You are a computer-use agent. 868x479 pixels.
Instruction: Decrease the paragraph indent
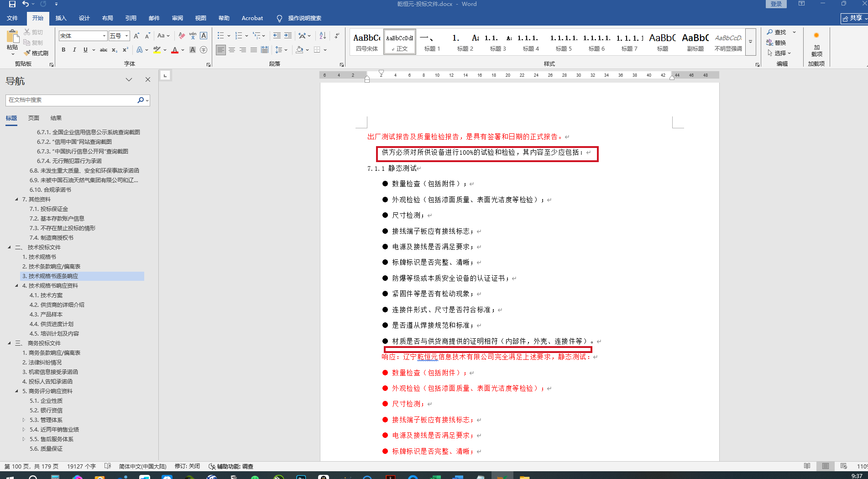[277, 36]
